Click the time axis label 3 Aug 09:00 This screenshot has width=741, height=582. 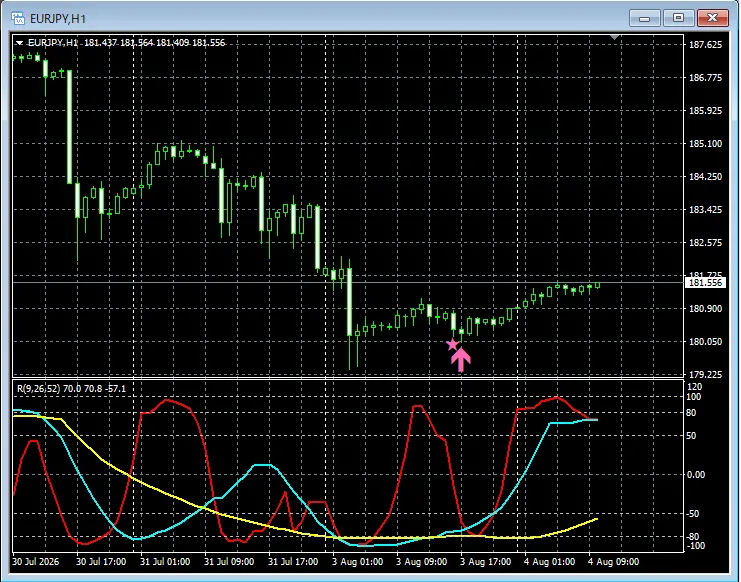point(422,562)
